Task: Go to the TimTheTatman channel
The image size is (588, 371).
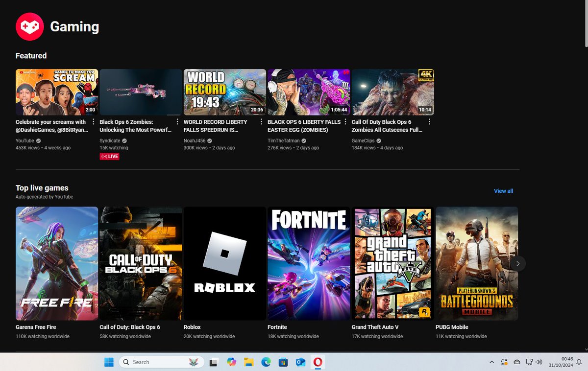Action: [284, 140]
